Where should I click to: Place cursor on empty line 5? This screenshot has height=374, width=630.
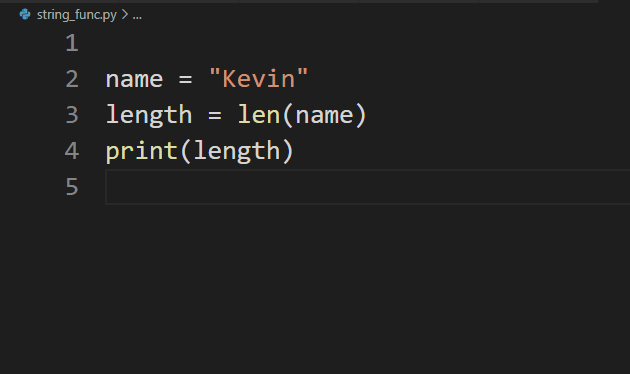367,187
